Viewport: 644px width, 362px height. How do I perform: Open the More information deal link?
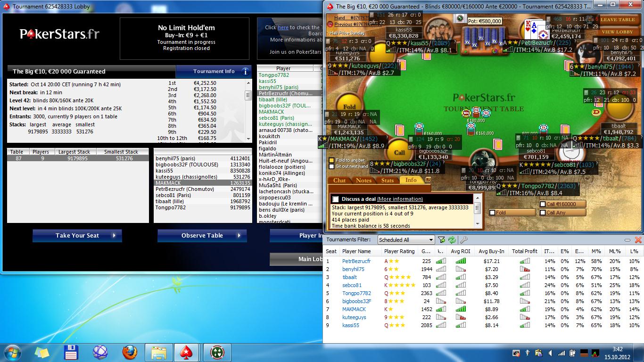tap(400, 199)
